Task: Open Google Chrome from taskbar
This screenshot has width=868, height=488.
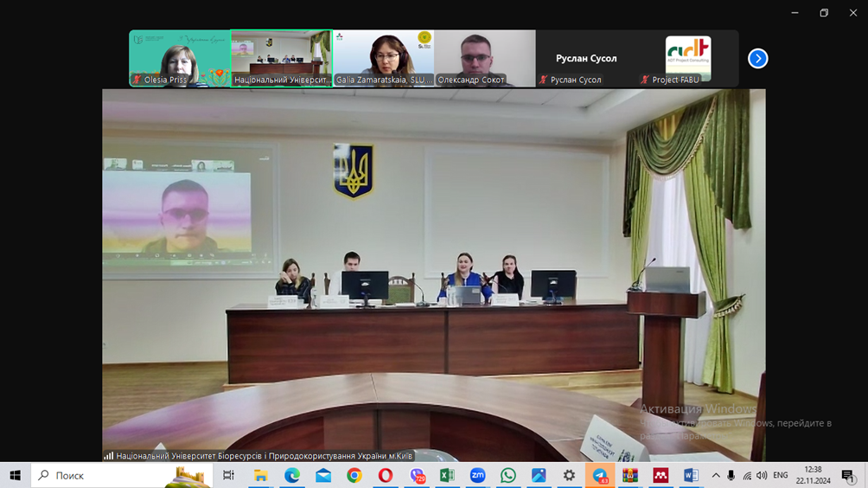Action: pos(354,475)
